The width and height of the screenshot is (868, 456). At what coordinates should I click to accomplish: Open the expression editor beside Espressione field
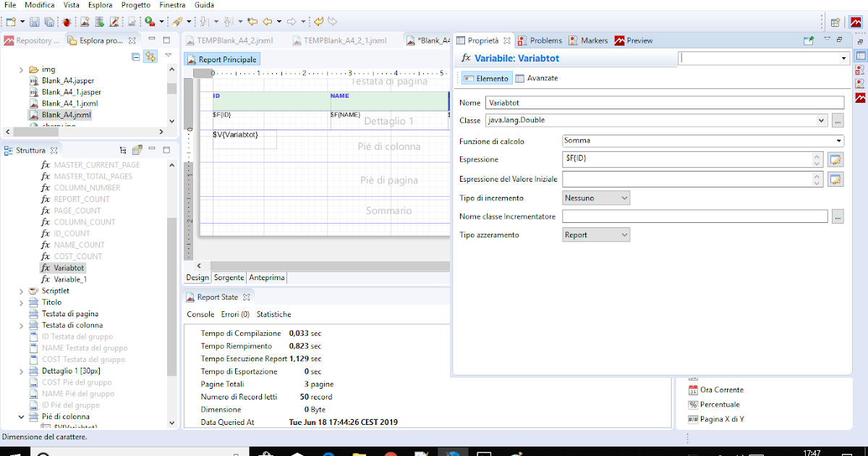point(835,159)
